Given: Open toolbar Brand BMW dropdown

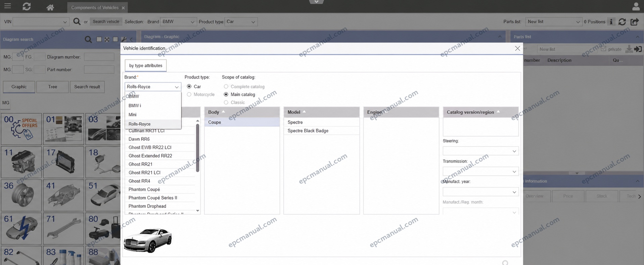Looking at the screenshot, I should 178,22.
